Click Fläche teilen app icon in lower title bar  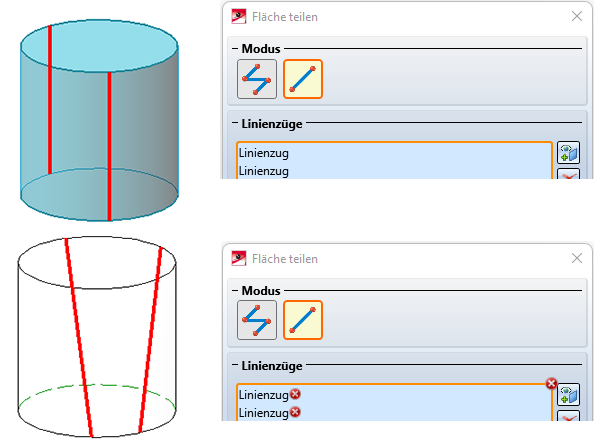point(239,258)
